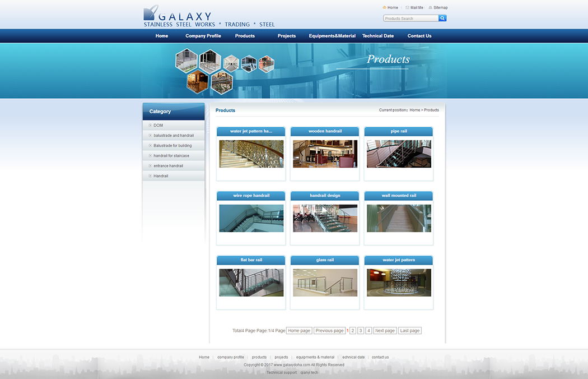Open the wire rope handrail thumbnail
This screenshot has width=588, height=379.
click(x=251, y=218)
